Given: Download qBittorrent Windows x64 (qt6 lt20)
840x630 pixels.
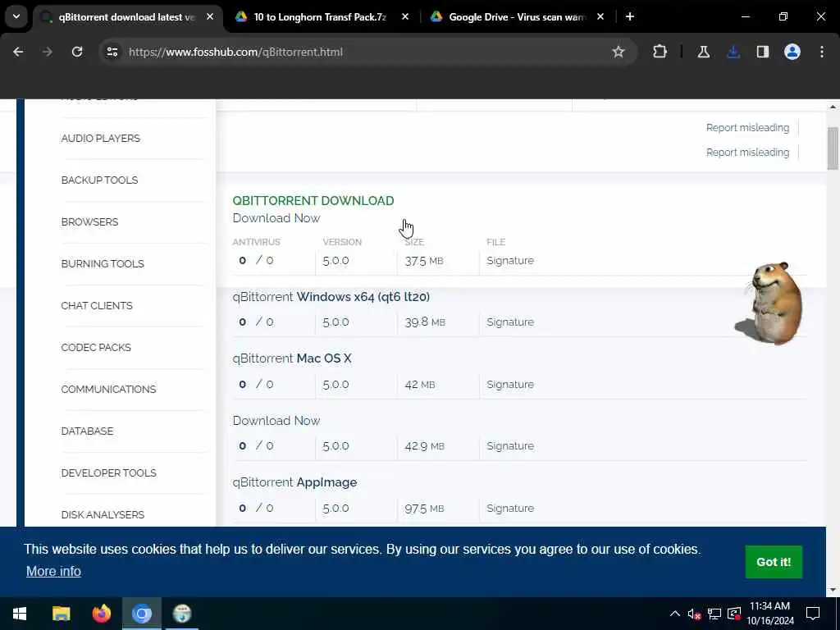Looking at the screenshot, I should [x=331, y=297].
